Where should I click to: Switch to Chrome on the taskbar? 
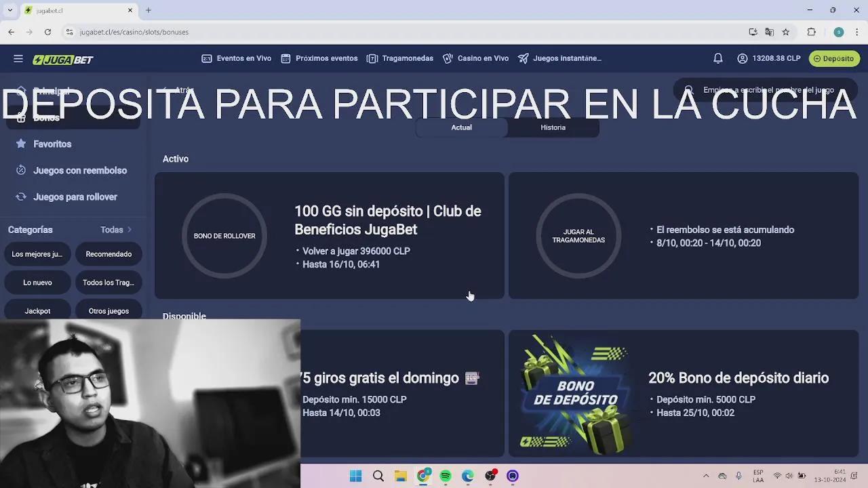(423, 476)
